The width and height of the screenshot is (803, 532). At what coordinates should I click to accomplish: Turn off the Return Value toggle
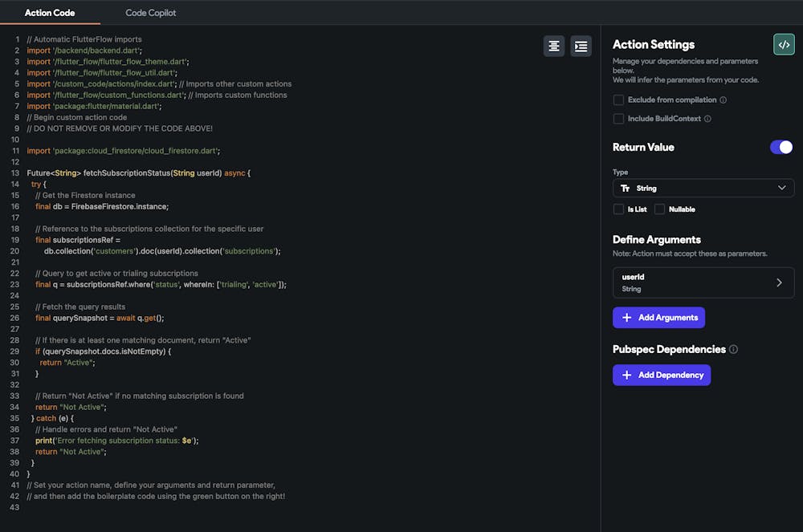[x=781, y=147]
